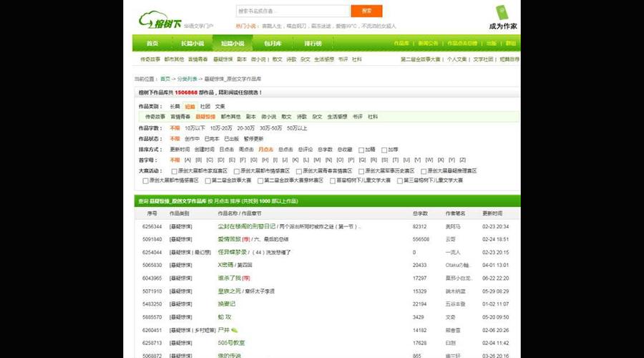
Task: Open the work 怪异蝶梦录
Action: (232, 252)
